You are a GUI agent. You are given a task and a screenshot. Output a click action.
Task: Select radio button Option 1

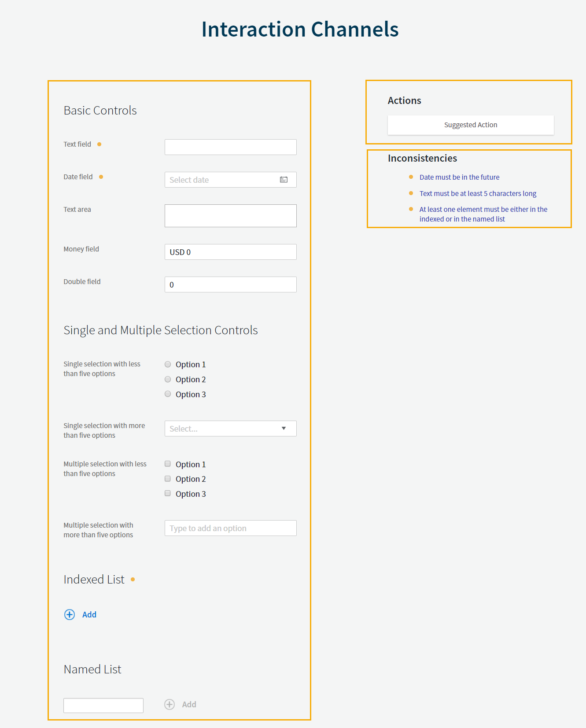point(168,364)
